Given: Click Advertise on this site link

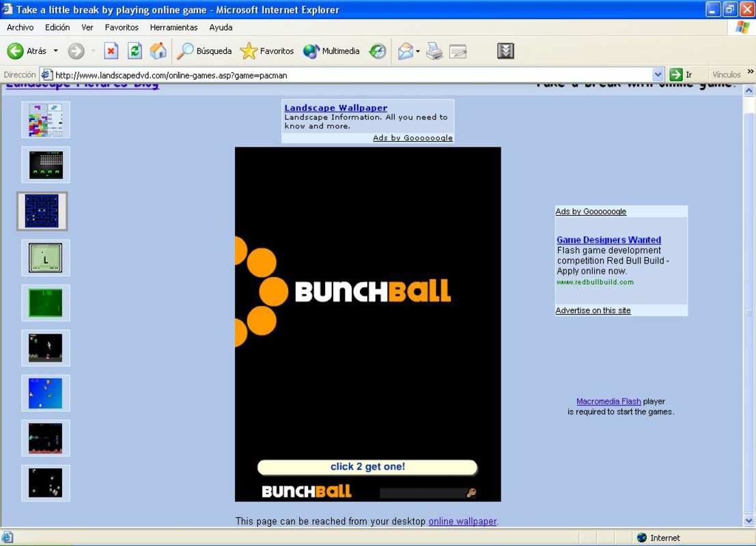Looking at the screenshot, I should click(593, 311).
